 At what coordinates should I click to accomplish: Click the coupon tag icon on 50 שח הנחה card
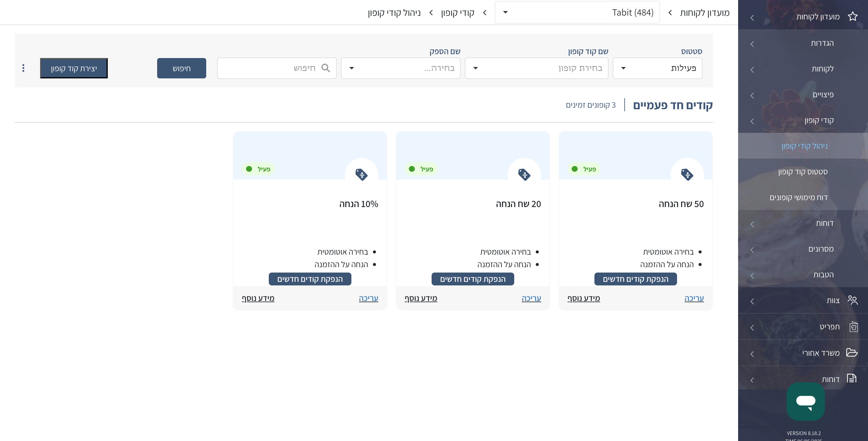point(687,174)
